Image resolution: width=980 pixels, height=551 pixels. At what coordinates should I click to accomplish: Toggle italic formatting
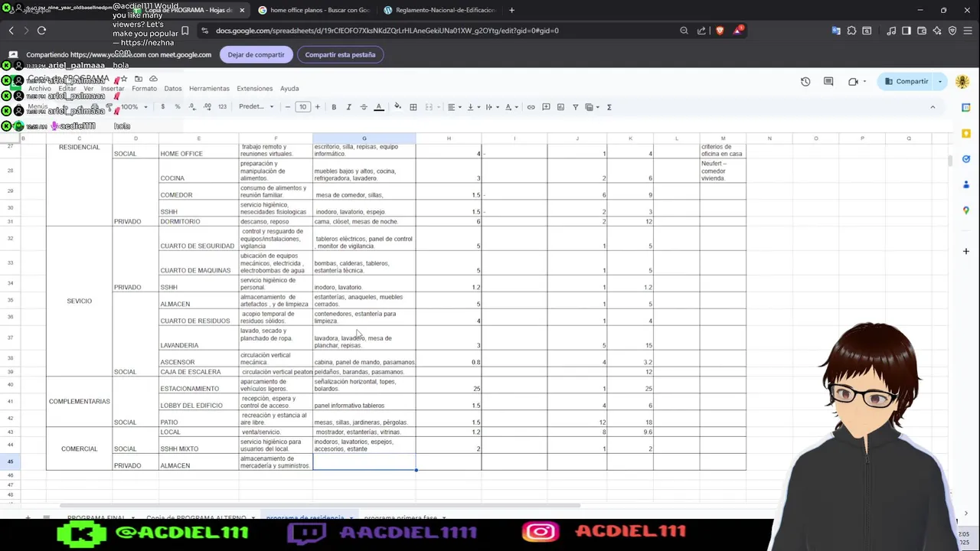pyautogui.click(x=348, y=107)
